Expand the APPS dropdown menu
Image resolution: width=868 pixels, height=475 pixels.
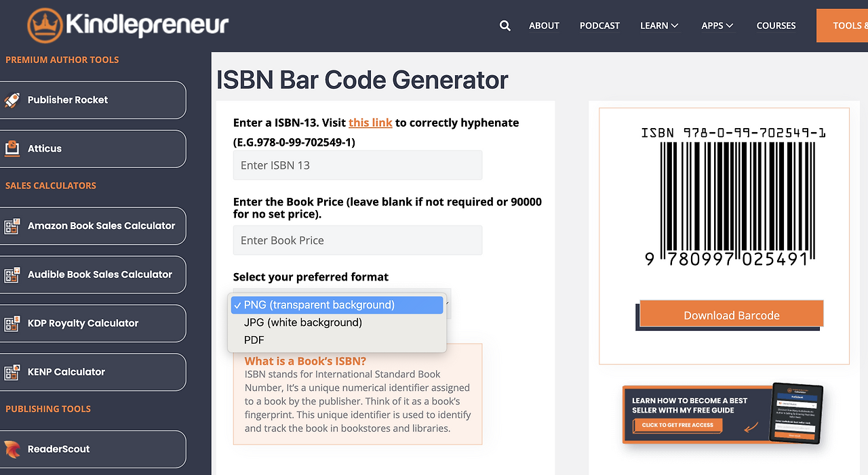pyautogui.click(x=717, y=26)
